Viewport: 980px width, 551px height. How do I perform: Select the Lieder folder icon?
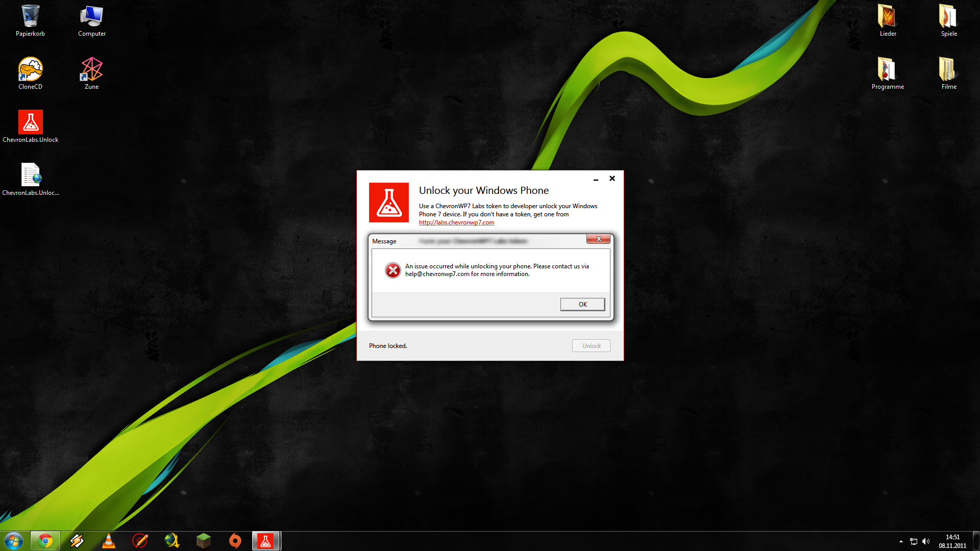click(x=888, y=20)
